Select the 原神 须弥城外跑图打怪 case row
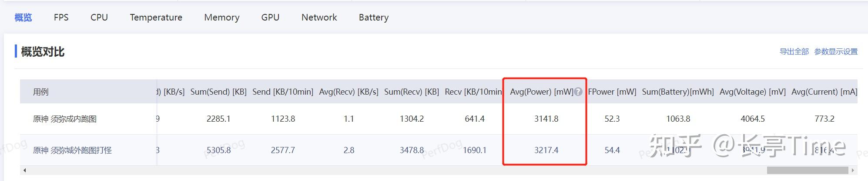This screenshot has width=868, height=181. pyautogui.click(x=72, y=150)
